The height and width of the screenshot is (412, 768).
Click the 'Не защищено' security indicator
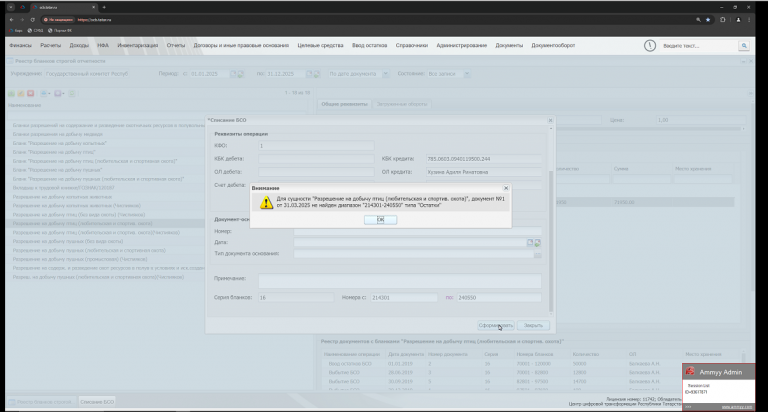tap(58, 20)
